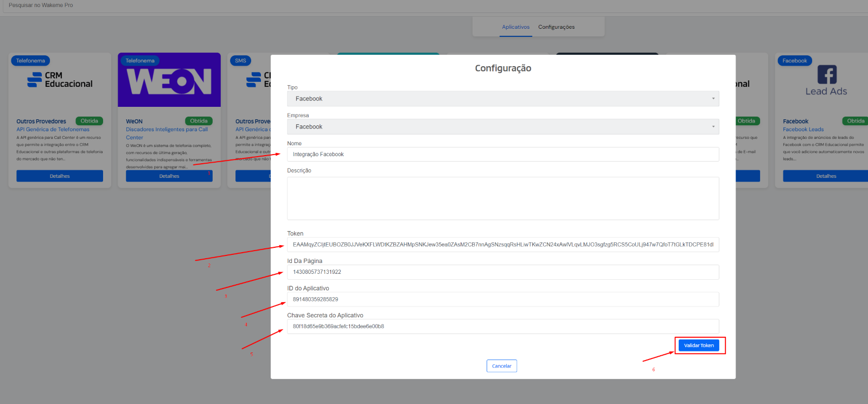Click the Facebook tag on the Lead Ads card

[x=795, y=61]
